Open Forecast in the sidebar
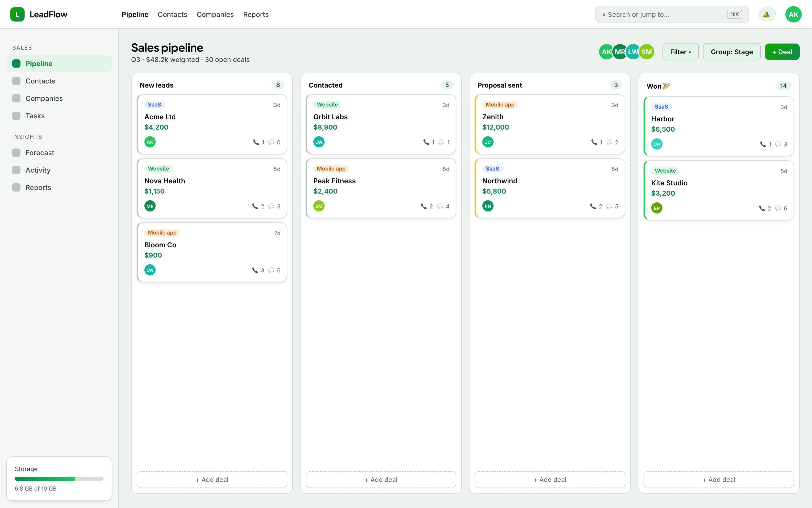Viewport: 812px width, 508px height. coord(59,153)
